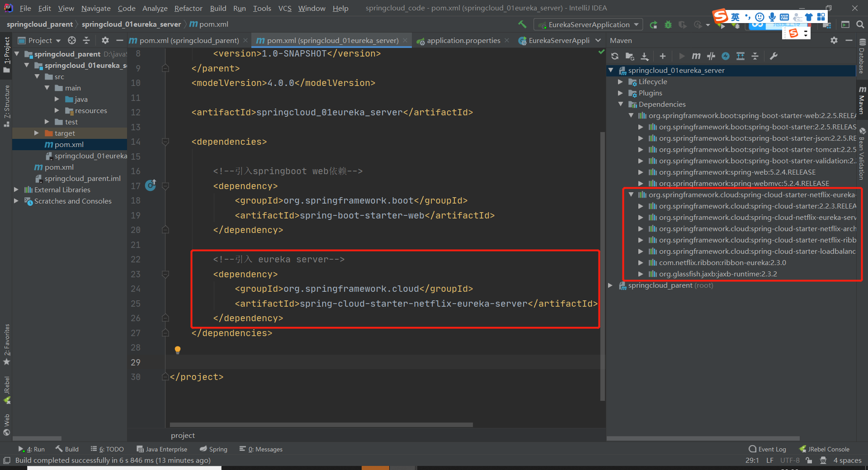The image size is (868, 470).
Task: Collapse spring-cloud-starter-netflix-eureka dependency node
Action: point(631,195)
